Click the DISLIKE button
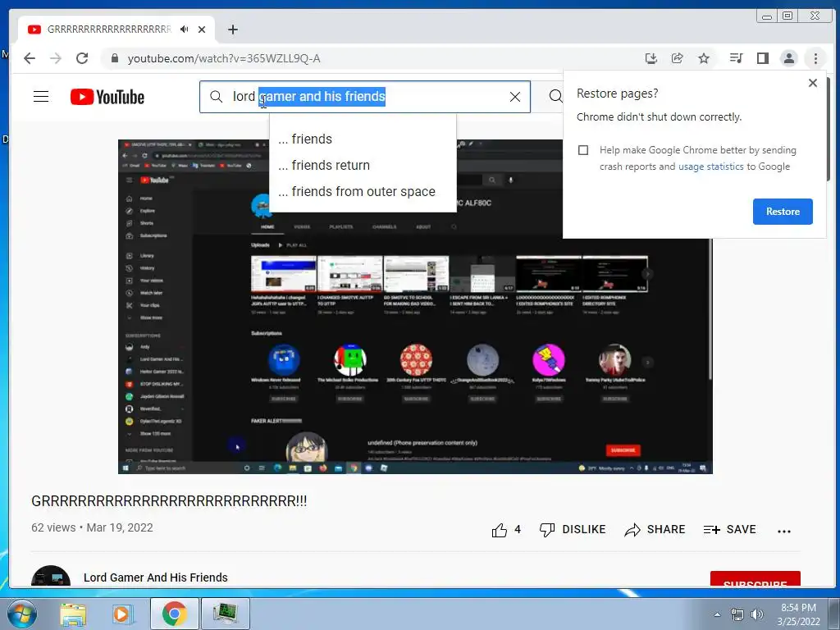Viewport: 840px width, 630px height. 572,530
